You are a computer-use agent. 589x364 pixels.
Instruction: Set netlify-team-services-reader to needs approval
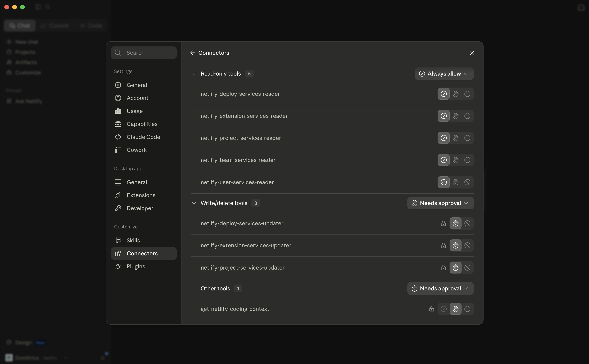point(455,160)
